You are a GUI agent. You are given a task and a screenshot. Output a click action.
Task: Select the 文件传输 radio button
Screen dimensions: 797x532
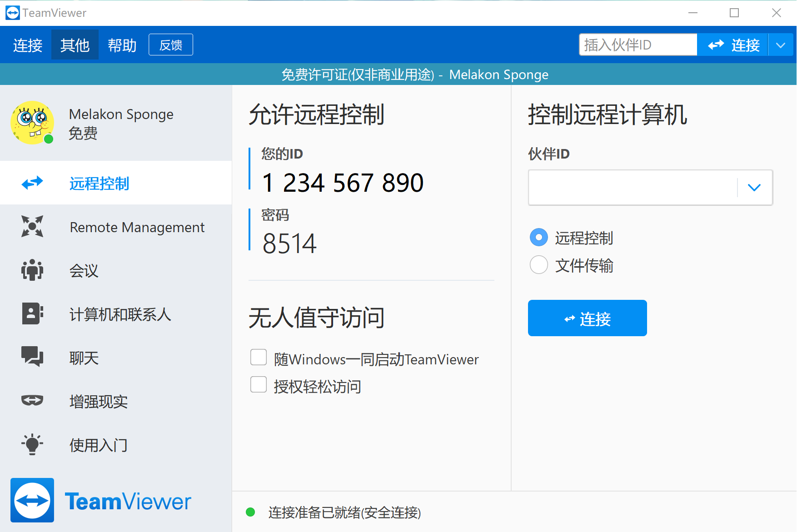point(538,265)
